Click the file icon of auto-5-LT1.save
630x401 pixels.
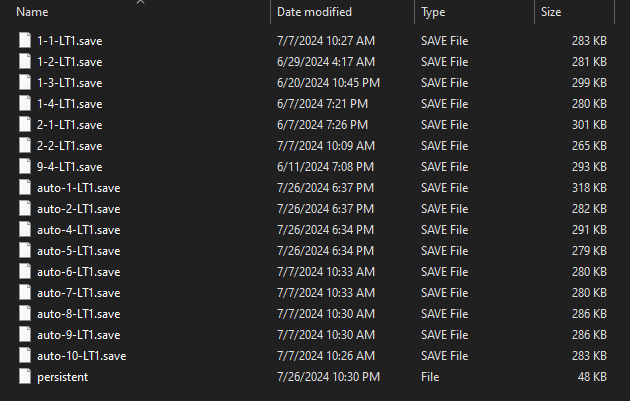tap(25, 250)
